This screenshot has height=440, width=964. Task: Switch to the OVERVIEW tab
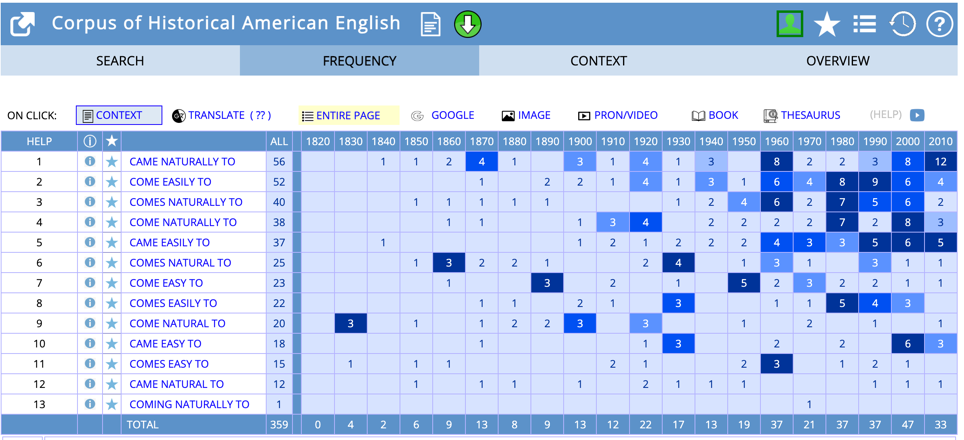tap(838, 61)
